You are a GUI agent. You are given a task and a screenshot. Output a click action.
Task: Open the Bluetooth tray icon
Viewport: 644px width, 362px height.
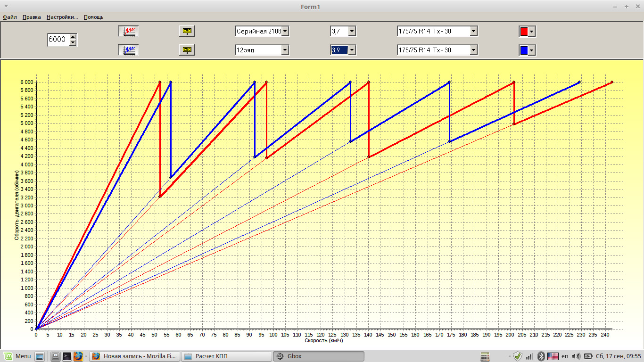pos(541,356)
